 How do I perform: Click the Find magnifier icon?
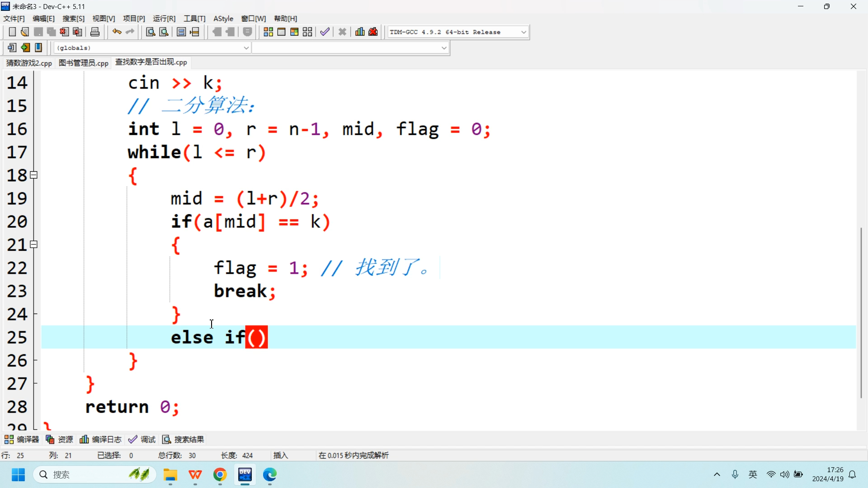point(151,32)
